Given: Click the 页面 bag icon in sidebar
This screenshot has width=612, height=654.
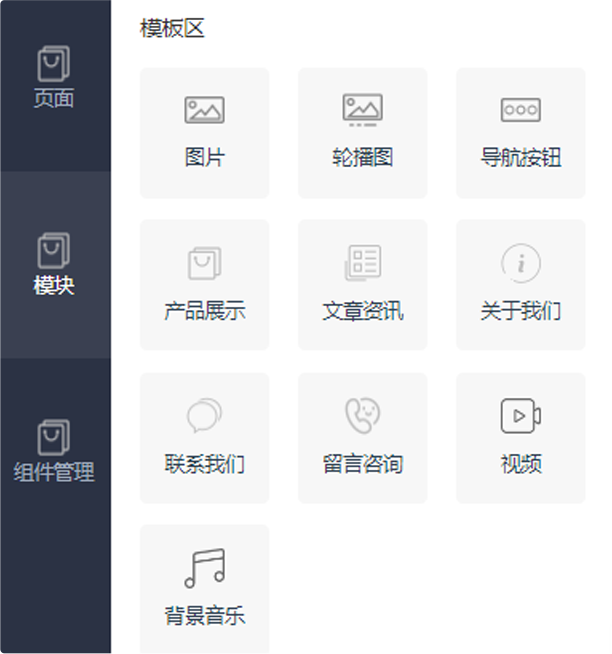Looking at the screenshot, I should coord(53,63).
